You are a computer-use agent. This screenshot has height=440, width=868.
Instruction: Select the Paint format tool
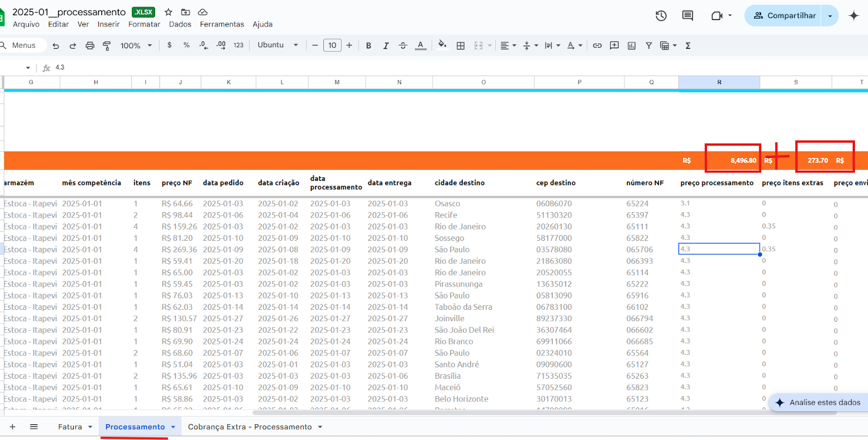coord(107,46)
